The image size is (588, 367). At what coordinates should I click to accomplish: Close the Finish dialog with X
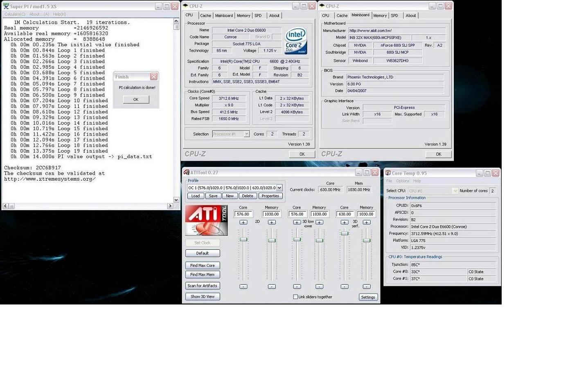[x=153, y=76]
